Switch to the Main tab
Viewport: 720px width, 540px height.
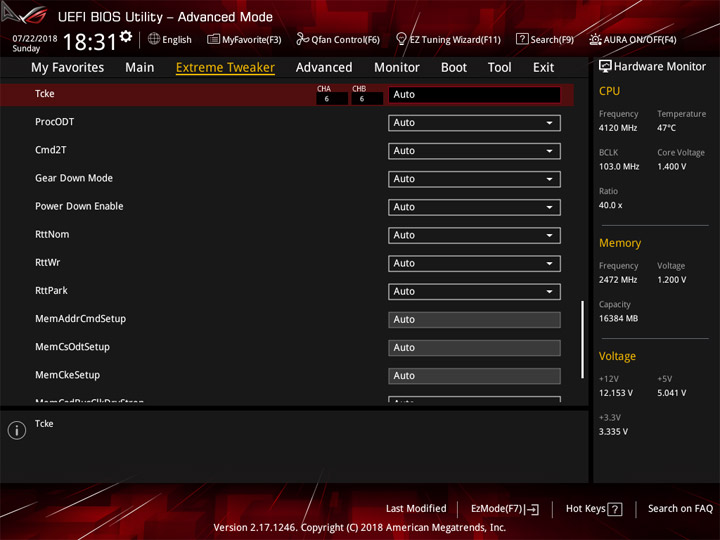click(140, 68)
